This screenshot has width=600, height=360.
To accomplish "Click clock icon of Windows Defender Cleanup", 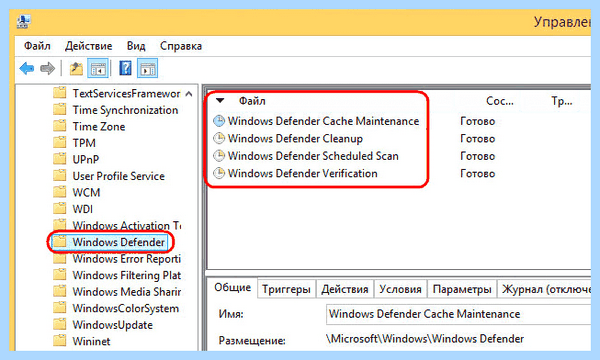I will [219, 138].
